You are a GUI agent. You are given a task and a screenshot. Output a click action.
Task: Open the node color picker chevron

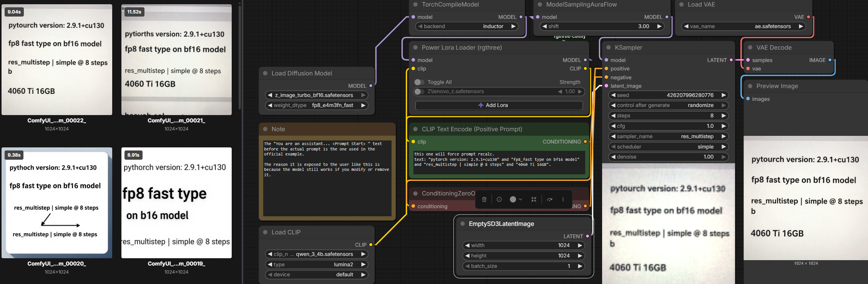click(x=520, y=199)
